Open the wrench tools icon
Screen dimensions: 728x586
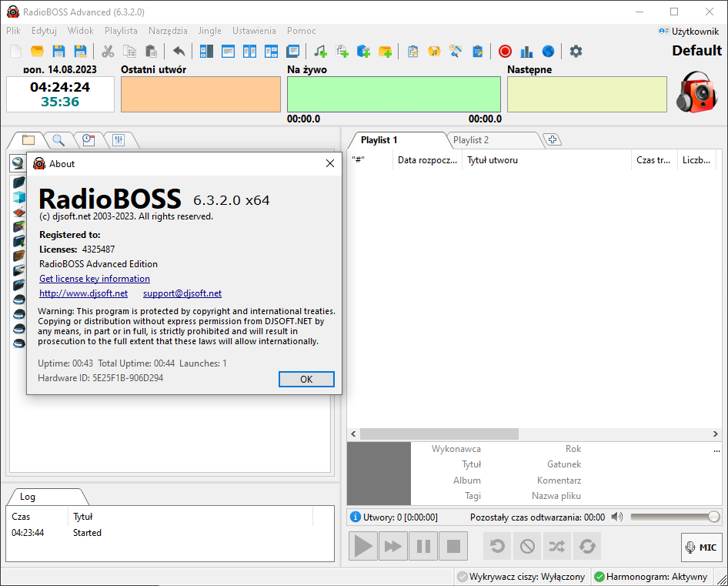456,51
